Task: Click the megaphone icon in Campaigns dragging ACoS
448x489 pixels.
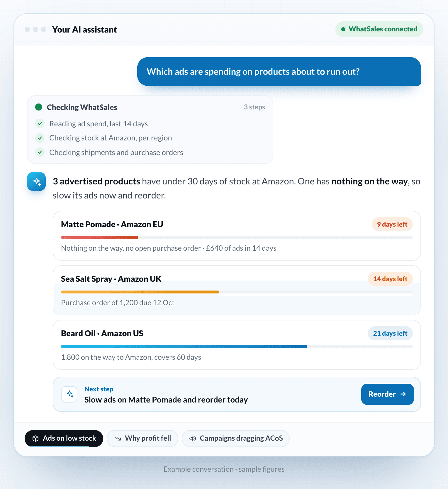Action: pos(193,439)
